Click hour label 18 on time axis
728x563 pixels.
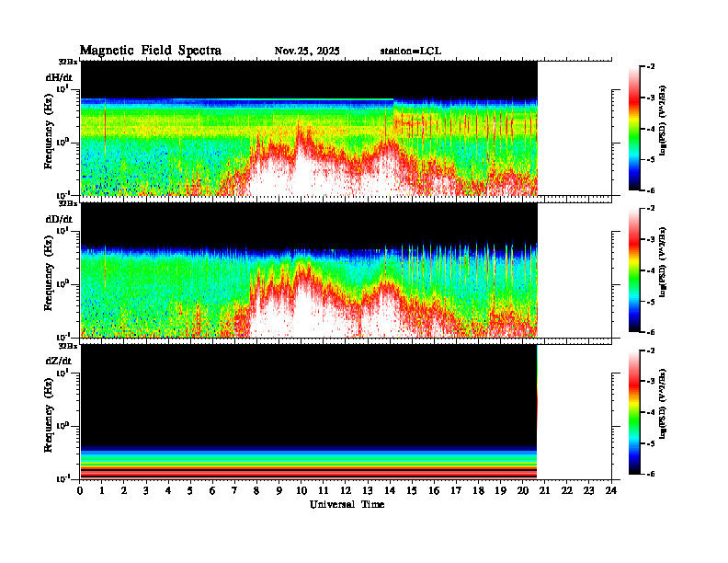(x=478, y=490)
